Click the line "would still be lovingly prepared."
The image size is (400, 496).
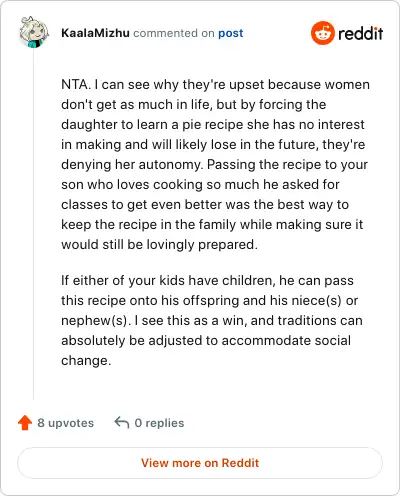[159, 244]
